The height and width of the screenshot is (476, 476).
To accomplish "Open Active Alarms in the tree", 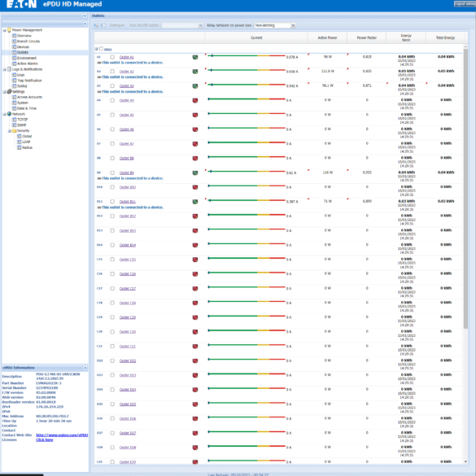I will coord(28,63).
